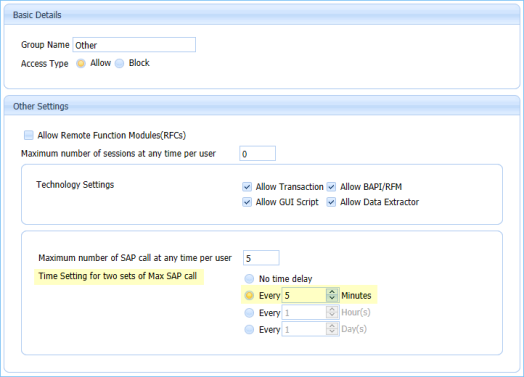This screenshot has height=377, width=524.
Task: Uncheck Allow Transaction checkbox
Action: point(247,186)
